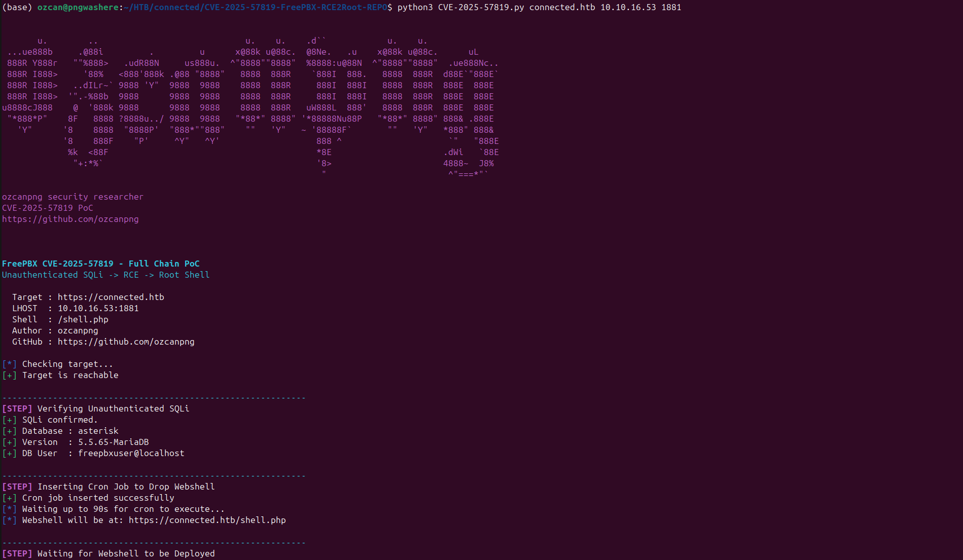Click the 'FreePBX CVE-2025-57819 - Full Chain PoC' heading
963x560 pixels.
(x=101, y=264)
